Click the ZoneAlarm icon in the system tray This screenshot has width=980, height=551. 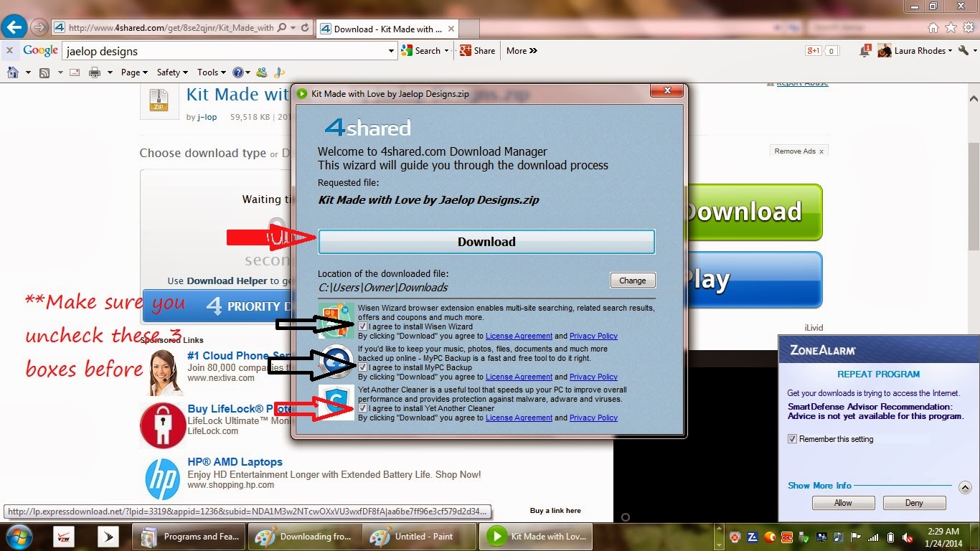click(x=753, y=537)
